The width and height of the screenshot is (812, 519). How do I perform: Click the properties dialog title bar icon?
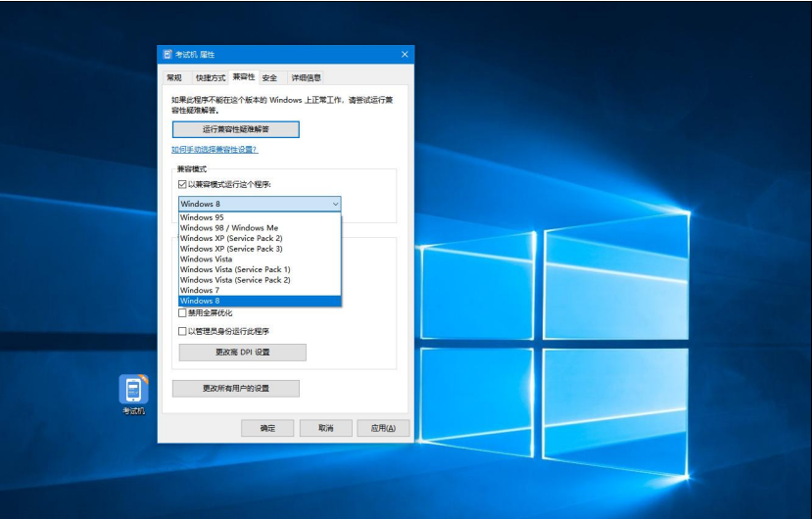pos(167,55)
